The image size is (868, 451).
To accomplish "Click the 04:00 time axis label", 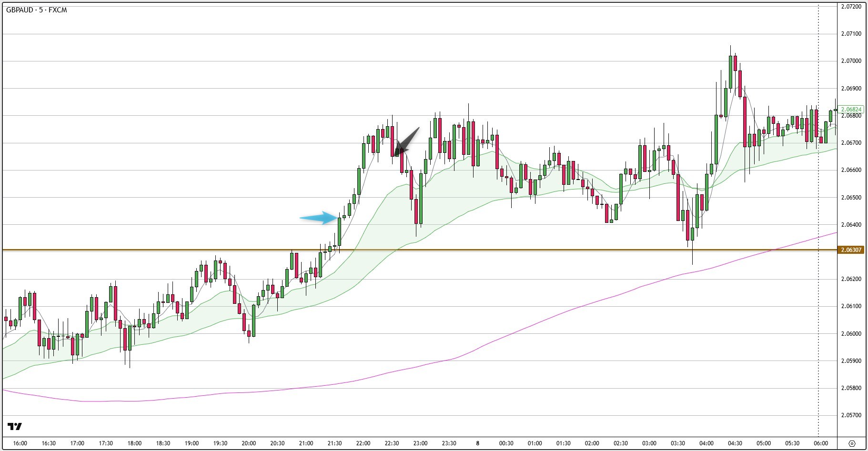I will pyautogui.click(x=706, y=443).
